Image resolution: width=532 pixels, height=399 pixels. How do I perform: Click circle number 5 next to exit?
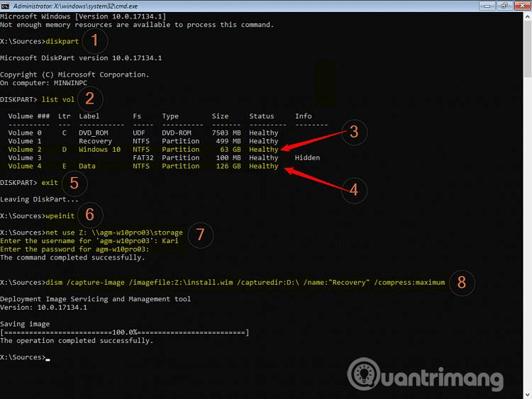(74, 183)
